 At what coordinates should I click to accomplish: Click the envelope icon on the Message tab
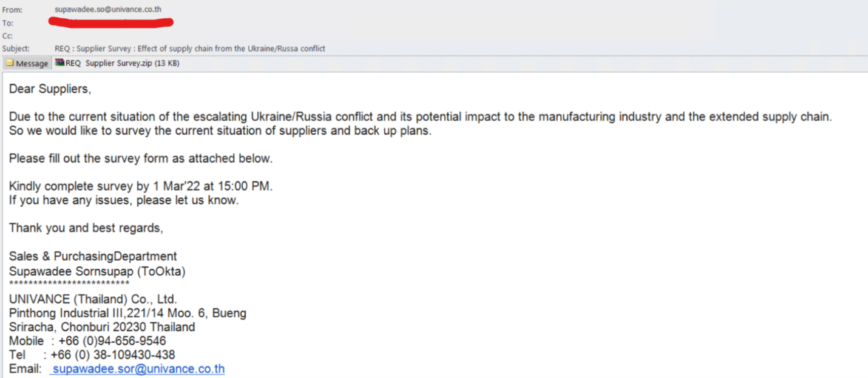point(10,63)
